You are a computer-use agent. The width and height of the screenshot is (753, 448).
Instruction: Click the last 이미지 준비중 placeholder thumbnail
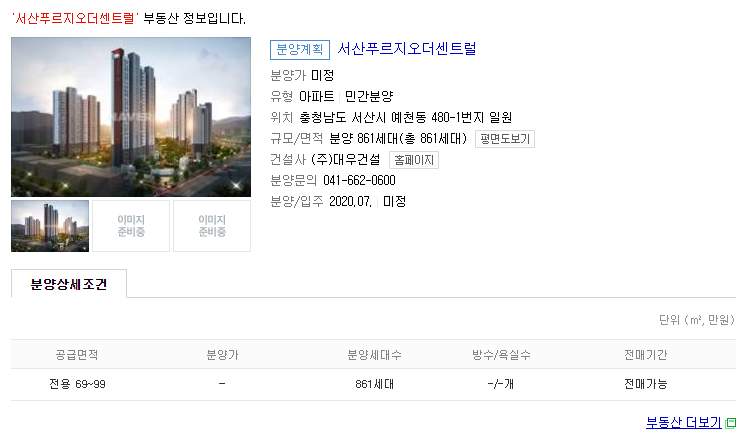click(212, 226)
